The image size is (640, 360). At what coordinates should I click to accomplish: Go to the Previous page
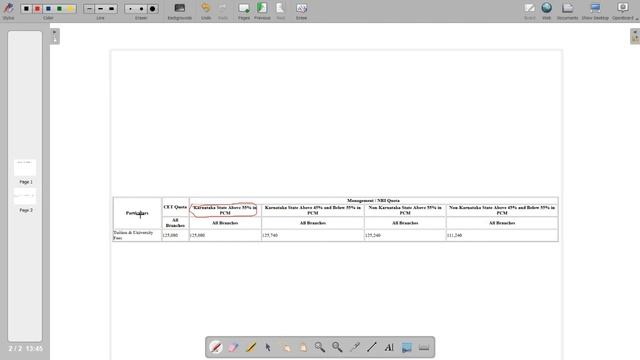point(262,11)
